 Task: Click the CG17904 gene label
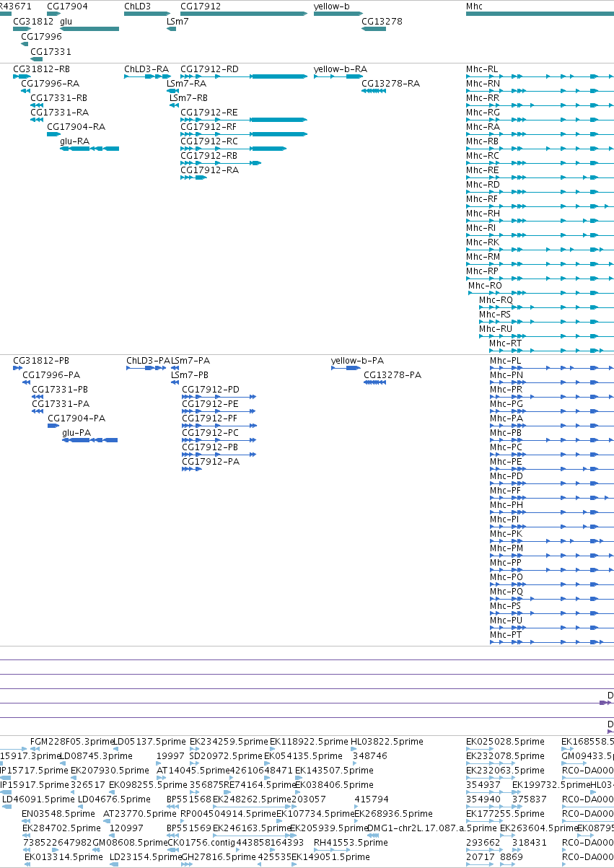click(x=67, y=6)
